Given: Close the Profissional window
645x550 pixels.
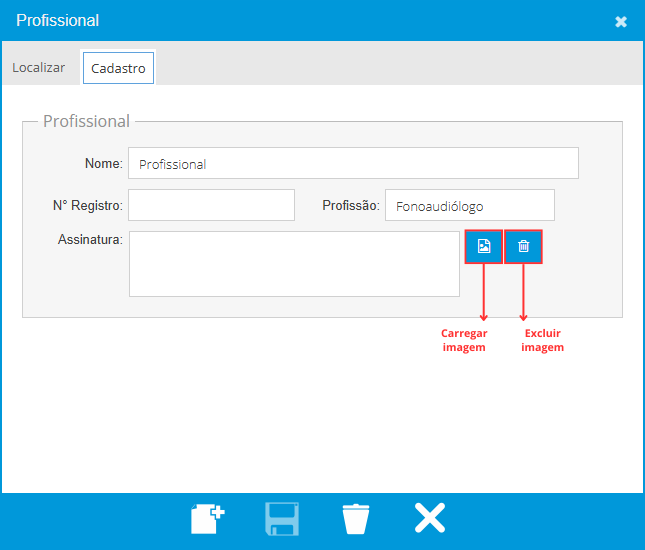Looking at the screenshot, I should click(x=621, y=21).
